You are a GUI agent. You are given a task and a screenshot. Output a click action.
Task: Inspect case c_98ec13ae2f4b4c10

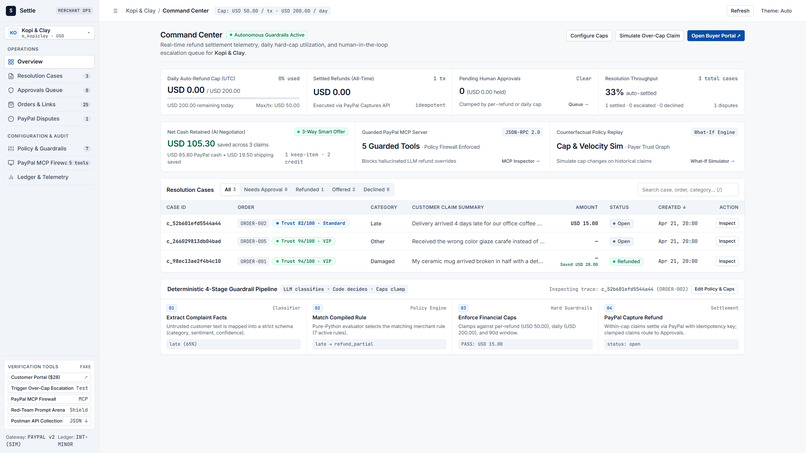pyautogui.click(x=727, y=261)
